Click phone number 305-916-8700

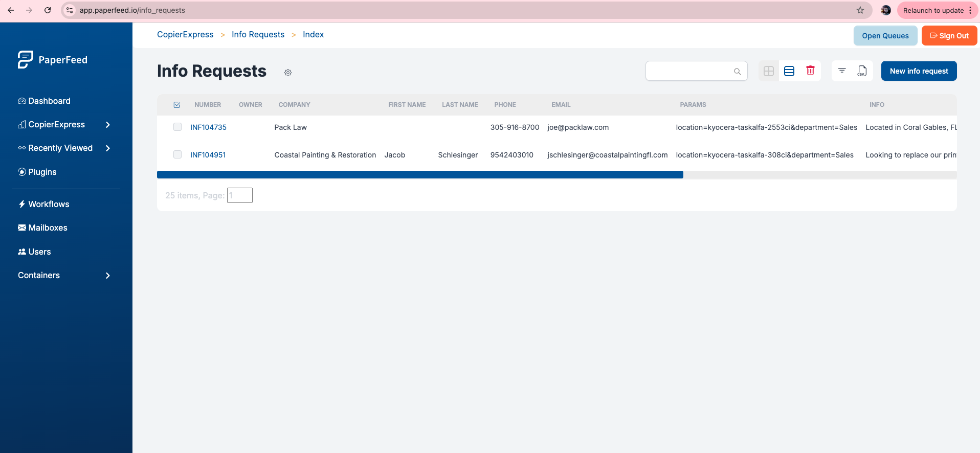[x=515, y=127]
